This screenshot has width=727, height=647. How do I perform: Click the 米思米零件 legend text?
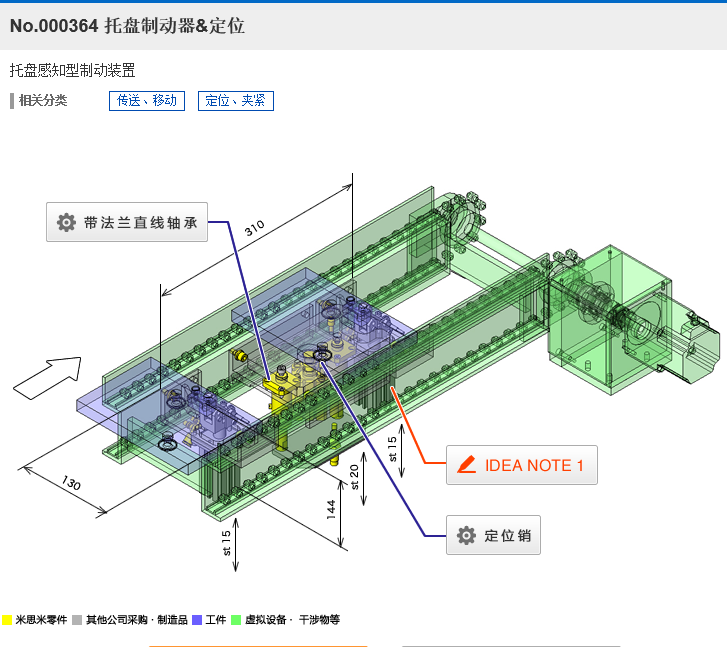(x=41, y=620)
